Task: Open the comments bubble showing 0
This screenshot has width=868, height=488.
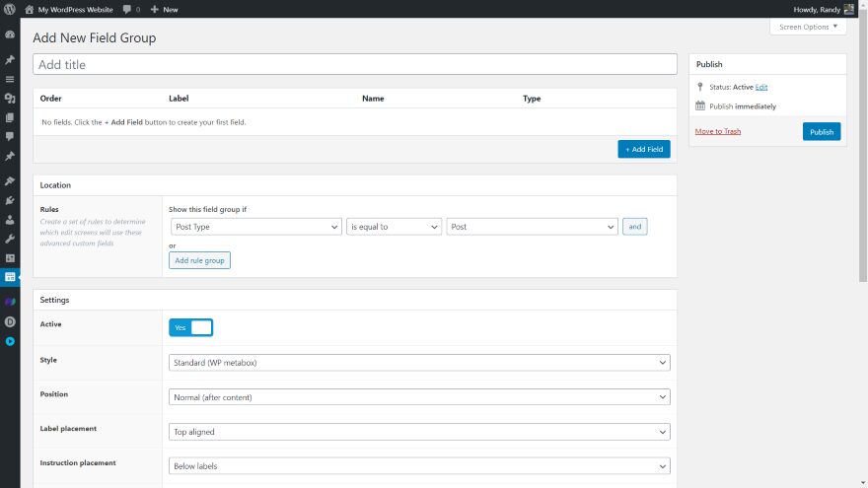Action: click(x=131, y=10)
